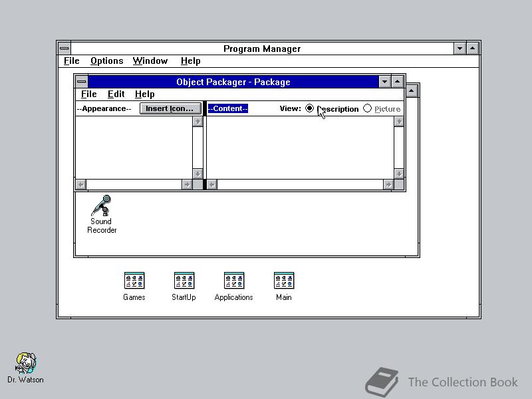Open Program Manager Window menu
The width and height of the screenshot is (532, 399).
tap(150, 61)
